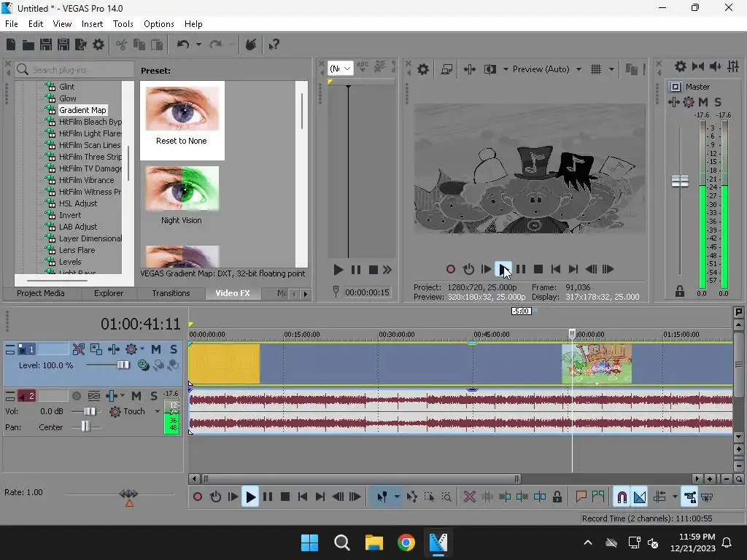Switch to the Project Media tab
The image size is (747, 560).
41,293
